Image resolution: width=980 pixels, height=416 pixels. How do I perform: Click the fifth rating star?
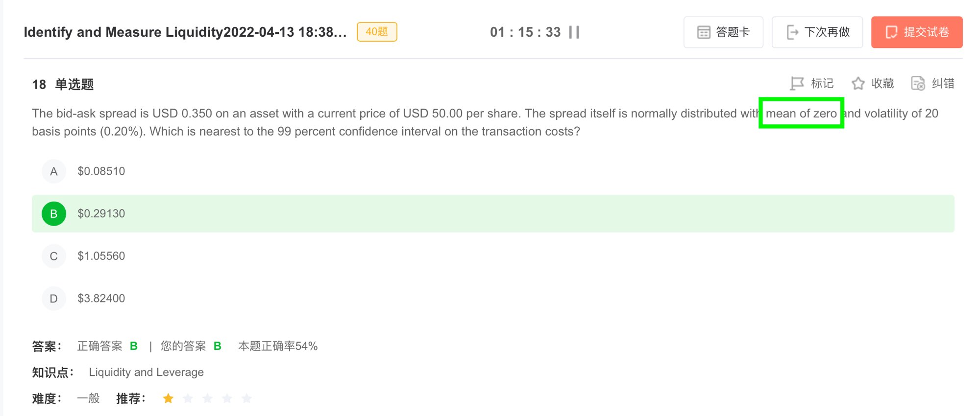point(246,398)
